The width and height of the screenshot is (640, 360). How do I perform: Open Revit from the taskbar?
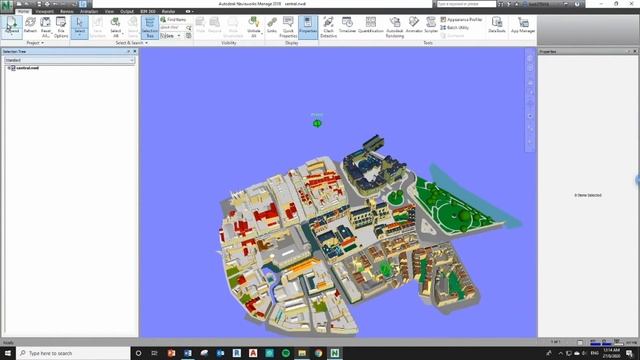coord(237,353)
